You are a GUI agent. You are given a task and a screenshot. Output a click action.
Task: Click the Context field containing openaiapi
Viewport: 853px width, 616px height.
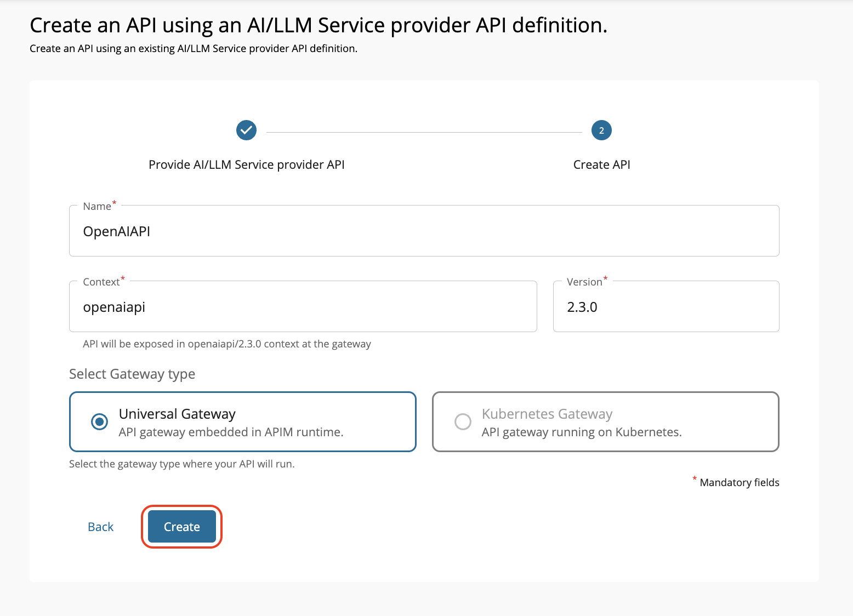[303, 306]
